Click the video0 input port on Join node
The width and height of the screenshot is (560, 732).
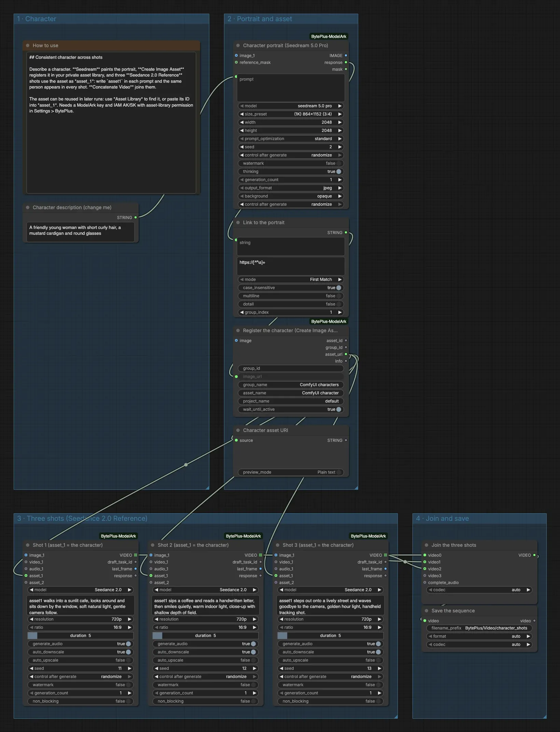click(x=425, y=555)
